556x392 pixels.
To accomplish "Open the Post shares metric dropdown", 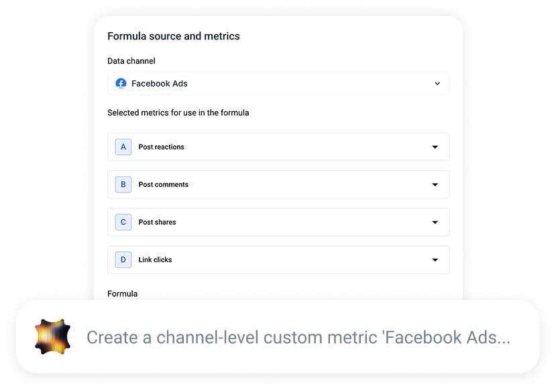I will pos(278,222).
